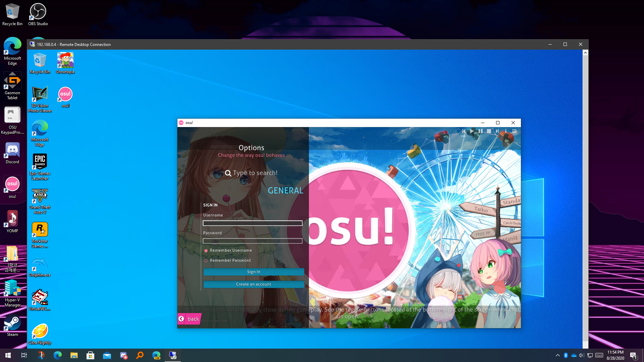The height and width of the screenshot is (362, 644).
Task: Open Dolphin.exe shortcut
Action: [x=40, y=267]
